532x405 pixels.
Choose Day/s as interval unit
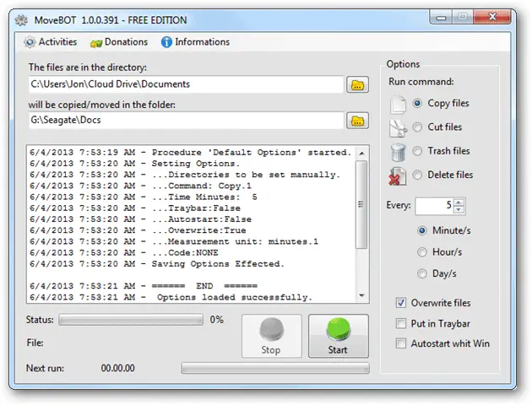421,273
